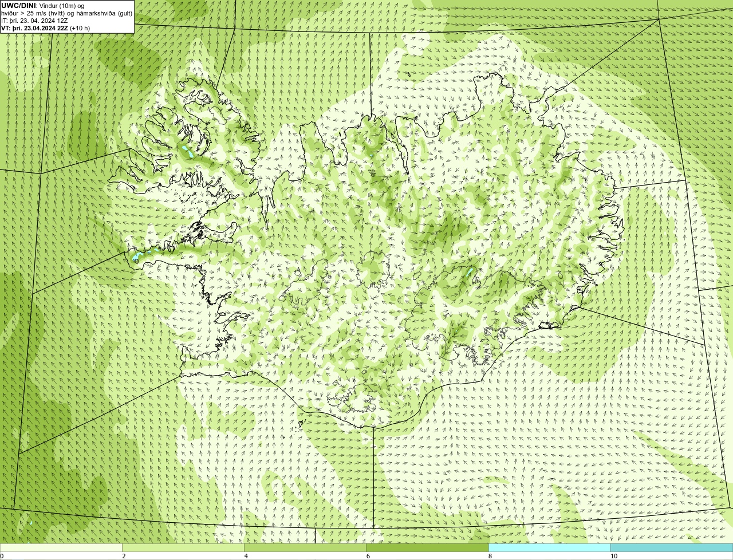Click the 6–8 m/s dark green legend swatch
Screen dimensions: 733x560
[x=427, y=548]
